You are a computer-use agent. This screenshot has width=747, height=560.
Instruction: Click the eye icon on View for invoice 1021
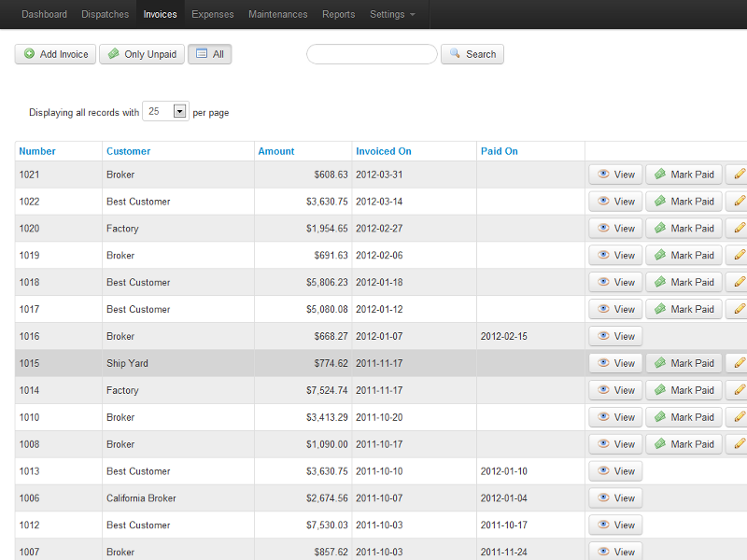(602, 174)
